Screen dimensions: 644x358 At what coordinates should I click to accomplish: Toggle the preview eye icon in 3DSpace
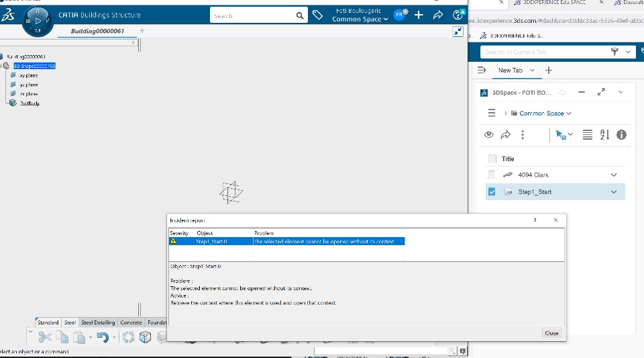(x=489, y=134)
